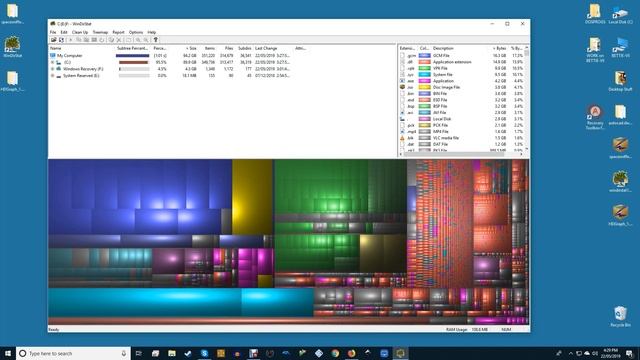Open File Explorer from the taskbar
This screenshot has height=360, width=640.
pyautogui.click(x=171, y=353)
